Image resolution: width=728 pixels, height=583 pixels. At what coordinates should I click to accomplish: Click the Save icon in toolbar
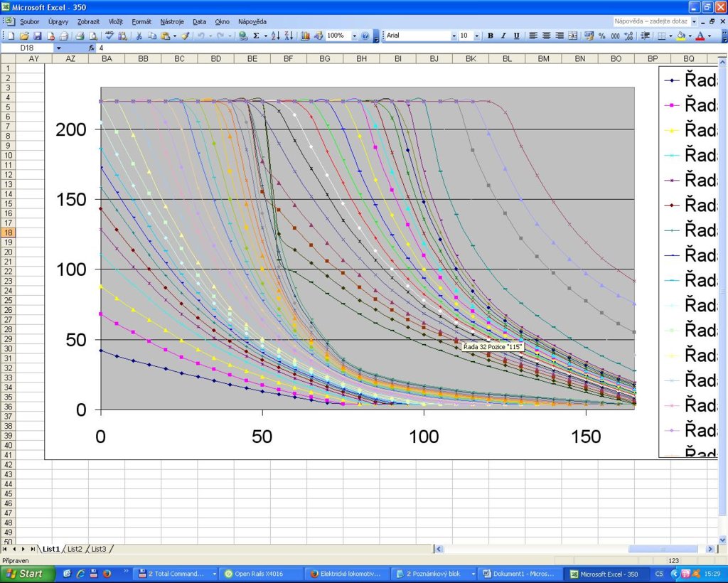38,36
